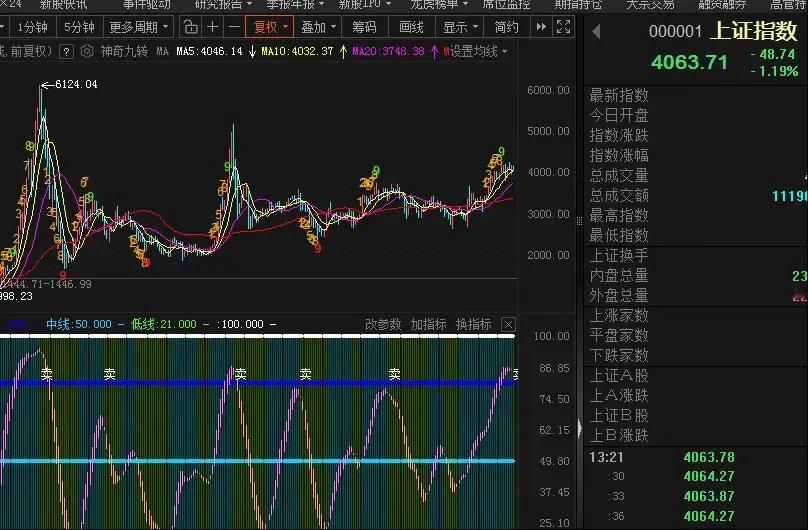Click the 上涨家数 row label
Screen dimensions: 808x530
click(619, 315)
